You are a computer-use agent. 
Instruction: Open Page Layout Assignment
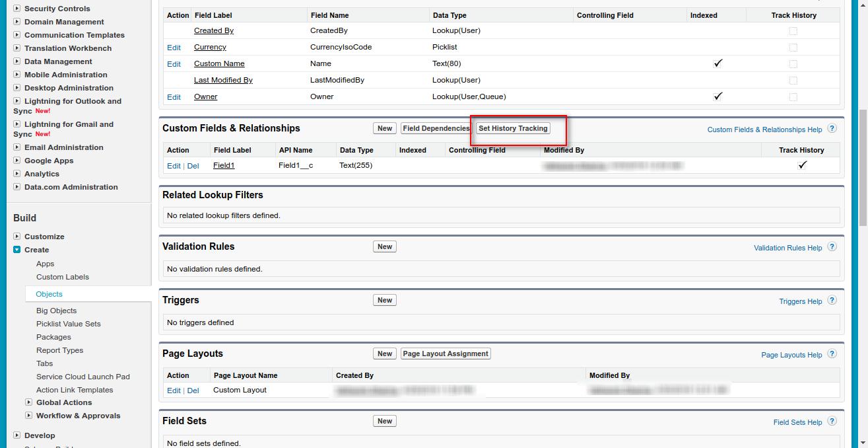click(x=446, y=354)
